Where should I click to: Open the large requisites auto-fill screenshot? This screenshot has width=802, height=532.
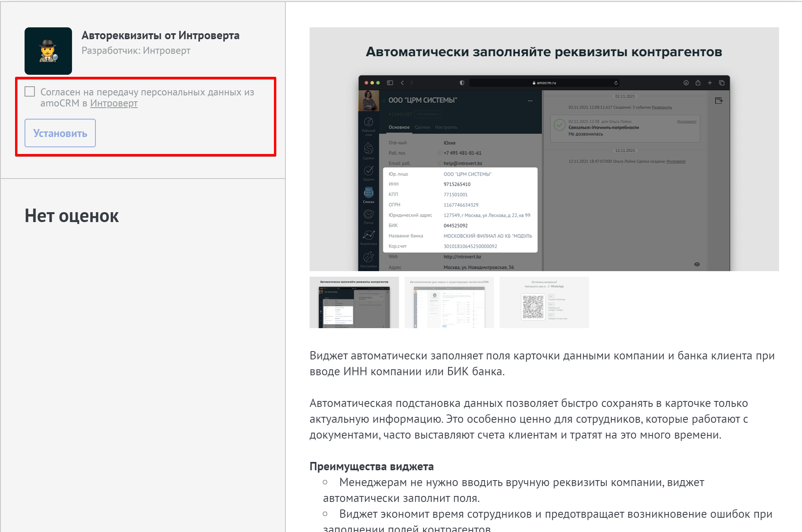pos(544,149)
